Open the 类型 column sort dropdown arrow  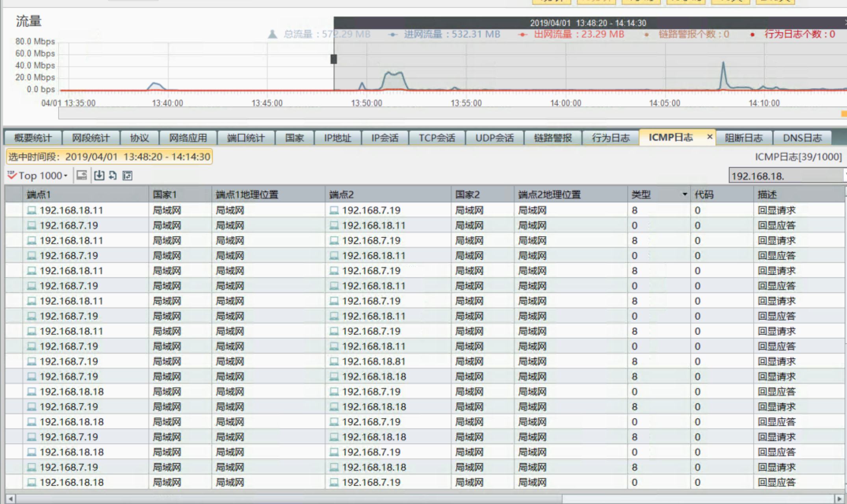point(685,195)
